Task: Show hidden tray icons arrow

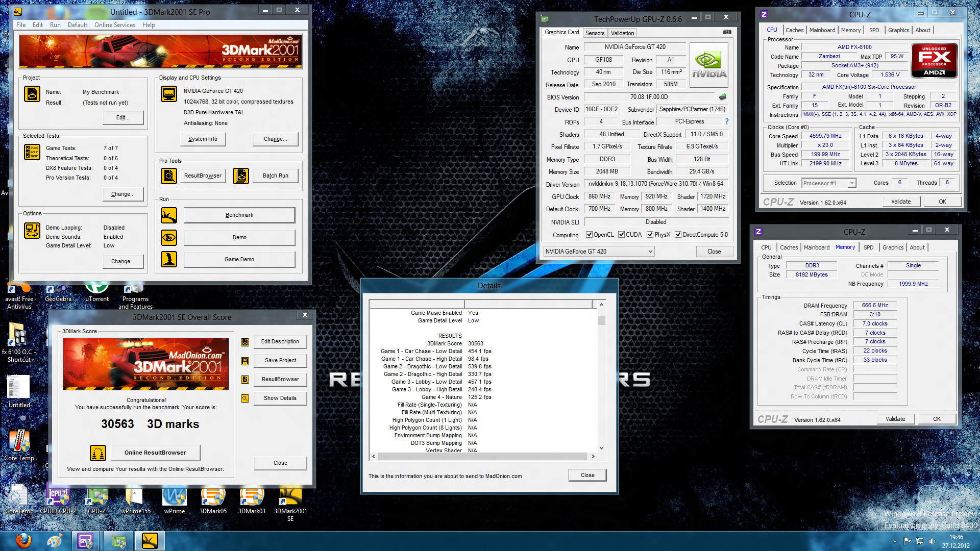Action: tap(895, 541)
